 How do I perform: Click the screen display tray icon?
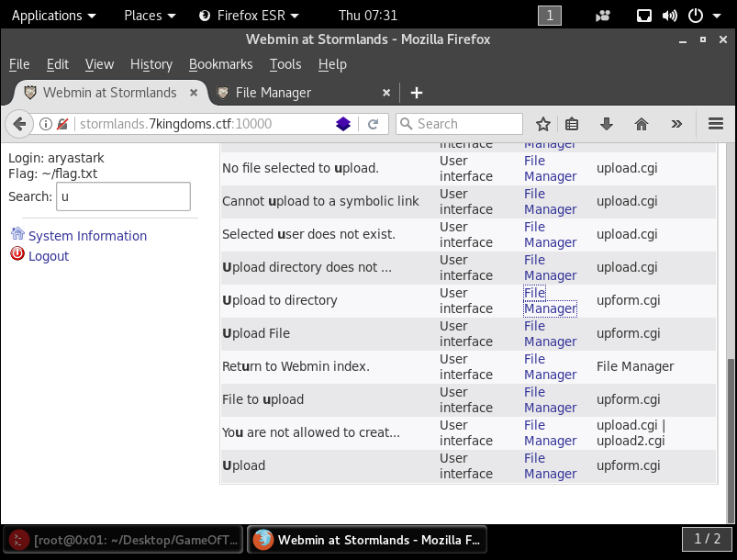click(x=644, y=16)
